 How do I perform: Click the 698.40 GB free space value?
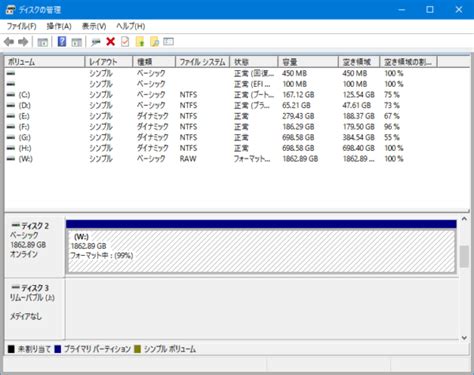pos(359,148)
